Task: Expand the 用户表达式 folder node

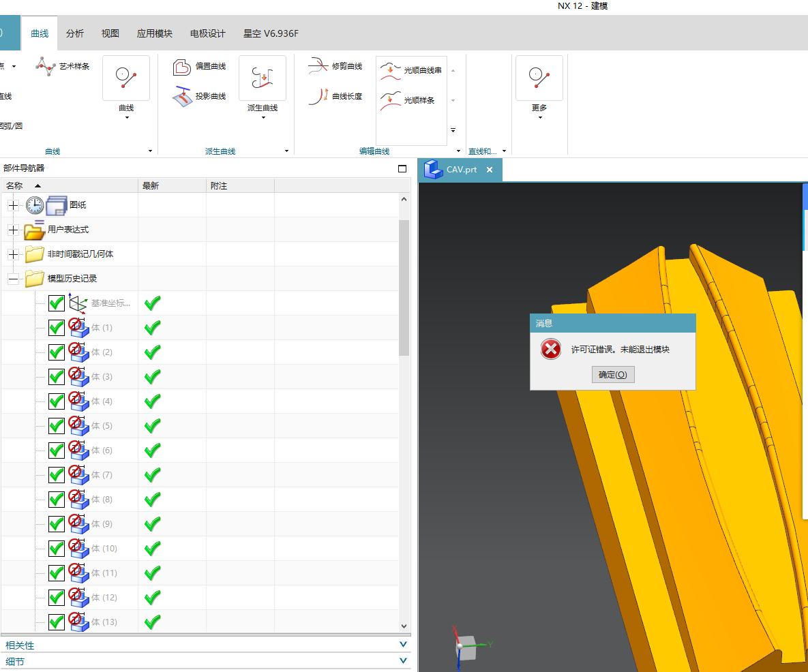Action: click(13, 230)
